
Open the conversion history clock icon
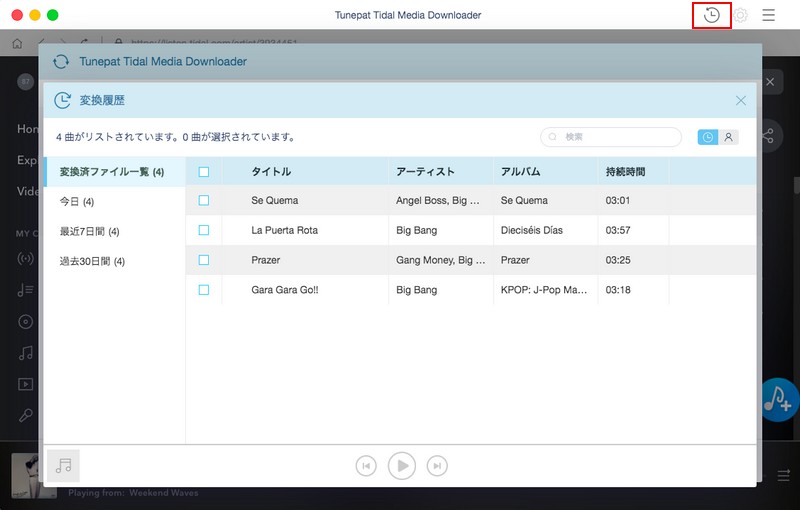point(711,15)
